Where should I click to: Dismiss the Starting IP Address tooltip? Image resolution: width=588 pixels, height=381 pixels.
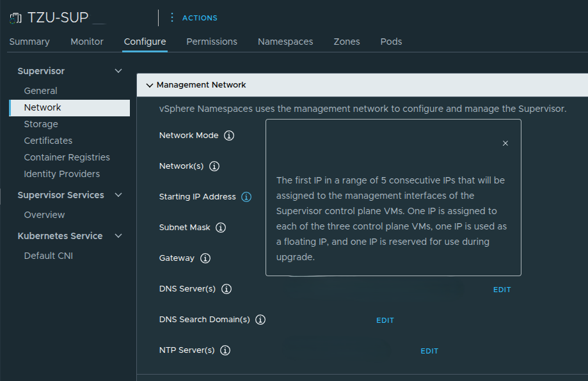click(505, 143)
